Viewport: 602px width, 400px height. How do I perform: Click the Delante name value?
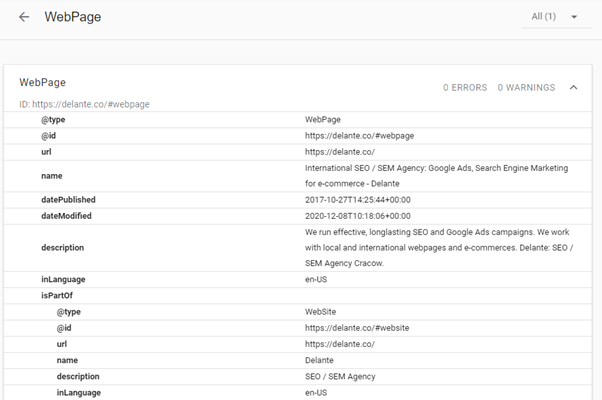point(319,360)
